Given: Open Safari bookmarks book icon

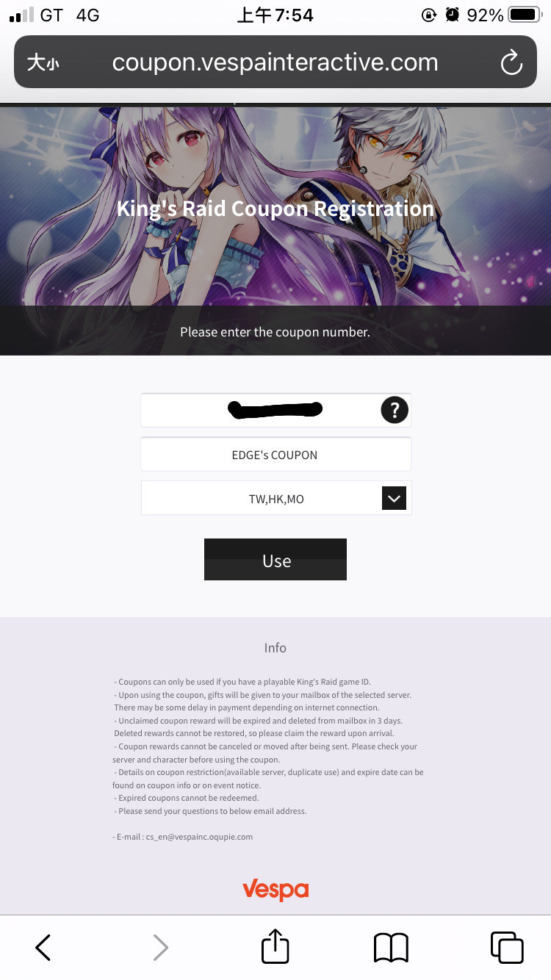Looking at the screenshot, I should tap(391, 948).
